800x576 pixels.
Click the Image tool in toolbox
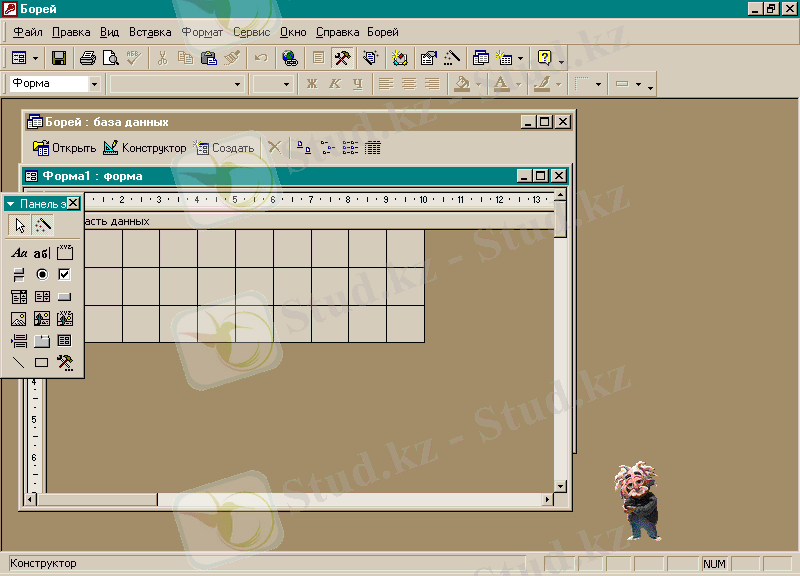coord(19,319)
